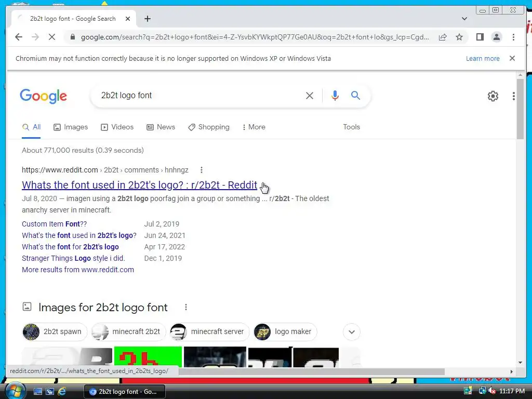Share this page icon
532x399 pixels.
pos(443,37)
